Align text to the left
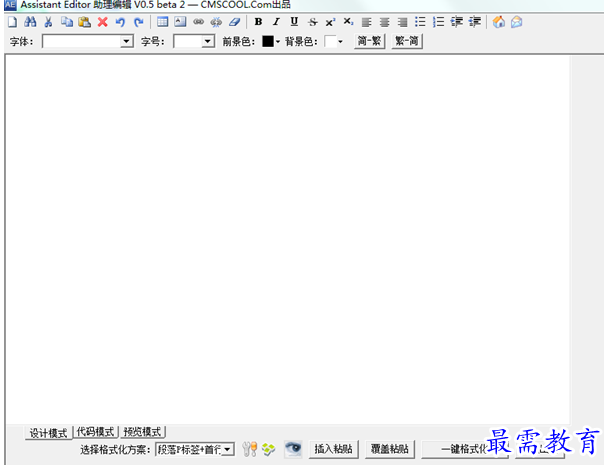Image resolution: width=608 pixels, height=473 pixels. coord(366,22)
